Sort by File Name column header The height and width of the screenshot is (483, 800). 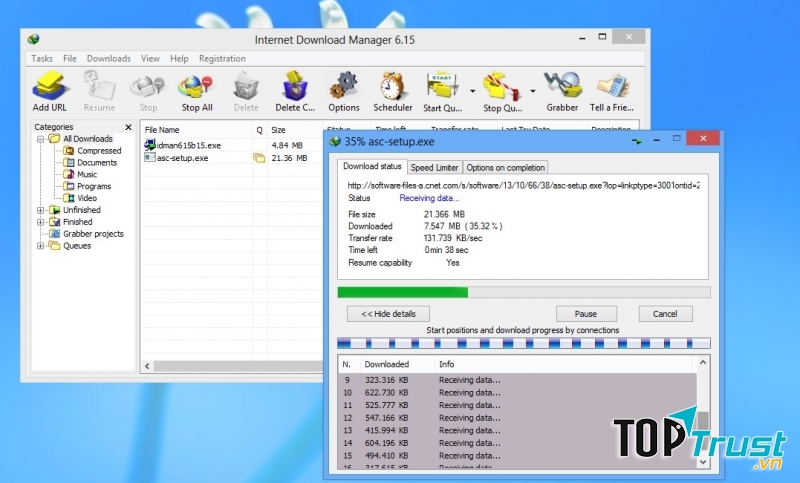(x=196, y=130)
